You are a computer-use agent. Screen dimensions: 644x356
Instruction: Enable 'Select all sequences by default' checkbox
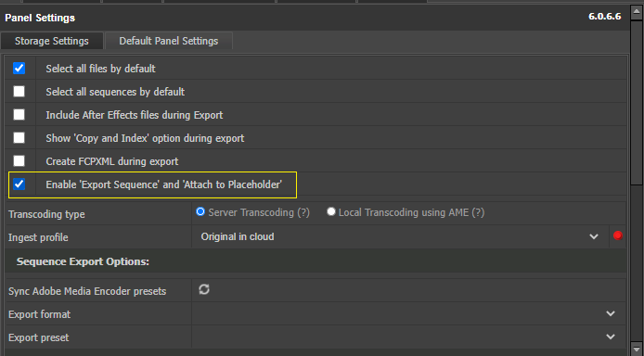19,91
